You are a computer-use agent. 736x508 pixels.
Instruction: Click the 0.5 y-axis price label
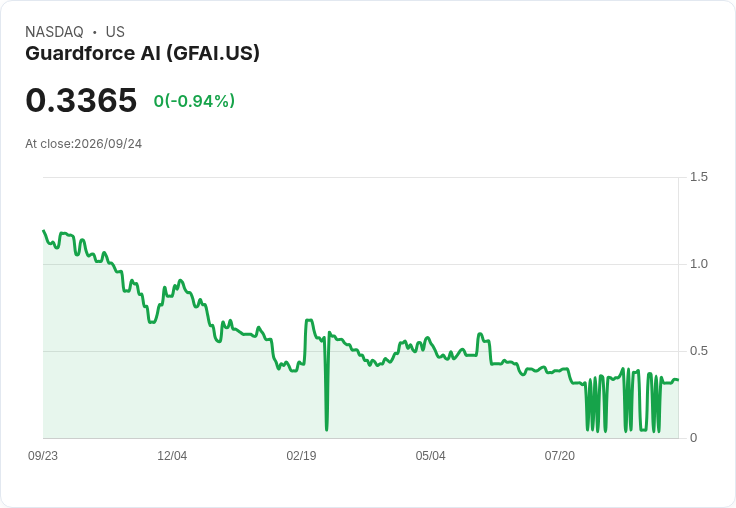pos(698,351)
